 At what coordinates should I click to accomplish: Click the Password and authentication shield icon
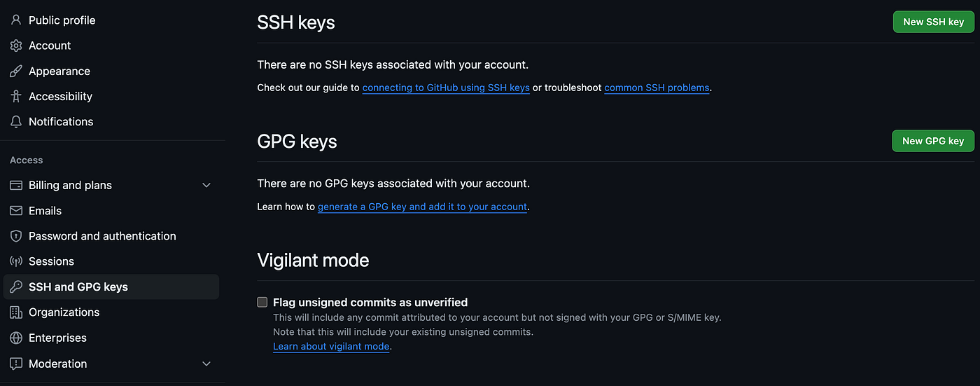coord(16,236)
